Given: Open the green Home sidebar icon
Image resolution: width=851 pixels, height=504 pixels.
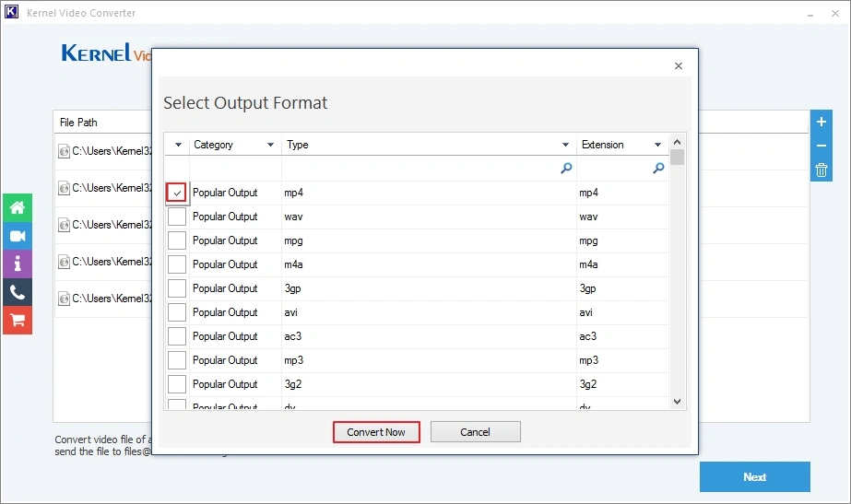Looking at the screenshot, I should click(18, 208).
